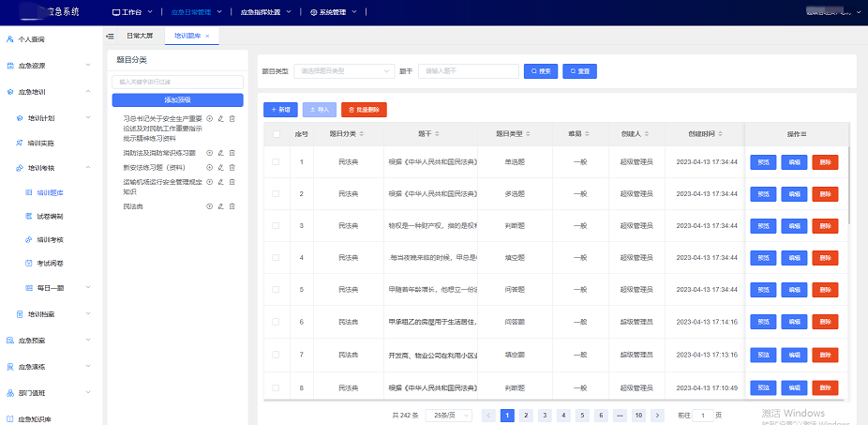
Task: Click the 题干 search input field
Action: click(x=469, y=71)
